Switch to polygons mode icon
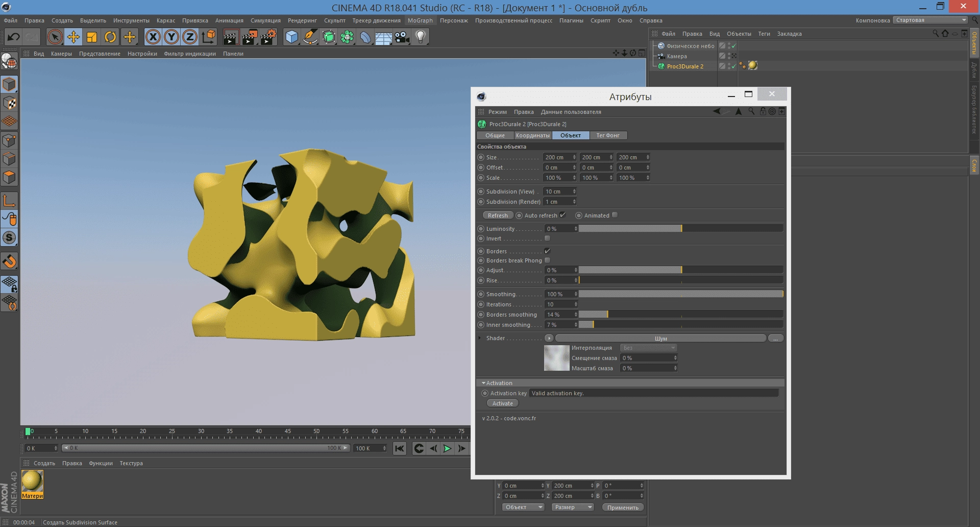The height and width of the screenshot is (527, 980). point(10,177)
